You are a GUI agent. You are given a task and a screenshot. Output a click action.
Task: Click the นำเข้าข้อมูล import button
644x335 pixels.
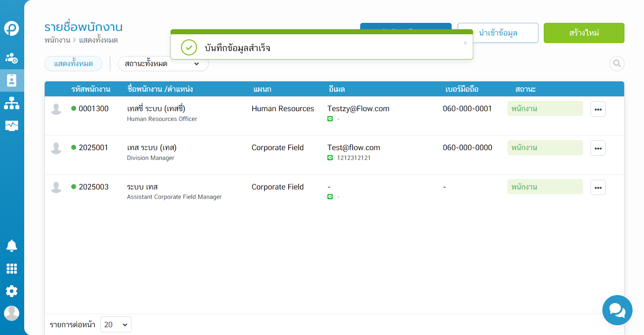pos(498,33)
